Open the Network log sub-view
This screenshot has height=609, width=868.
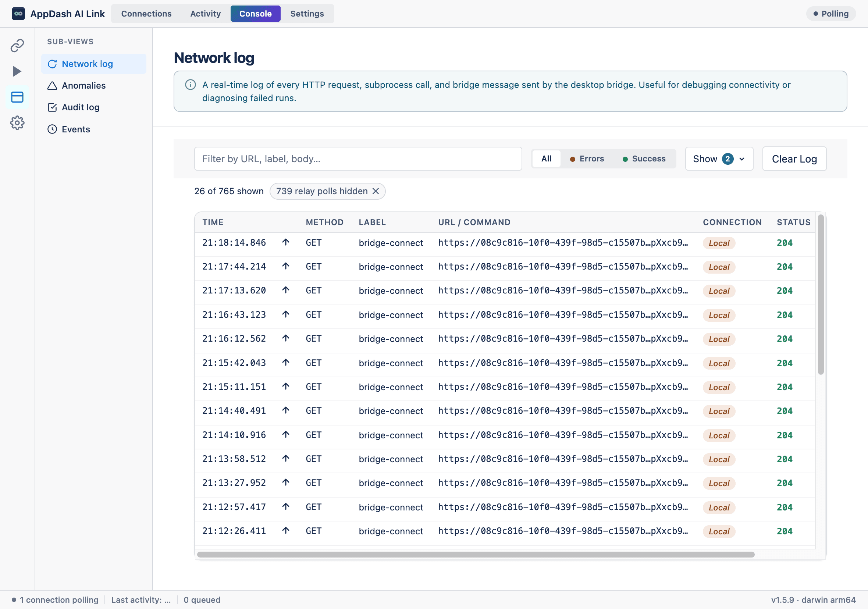tap(94, 64)
